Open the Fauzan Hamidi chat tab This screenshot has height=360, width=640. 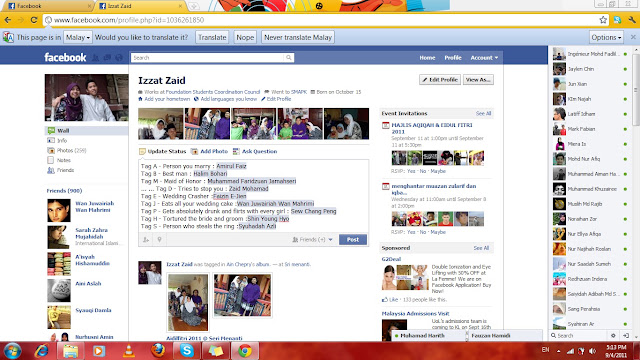pos(504,336)
